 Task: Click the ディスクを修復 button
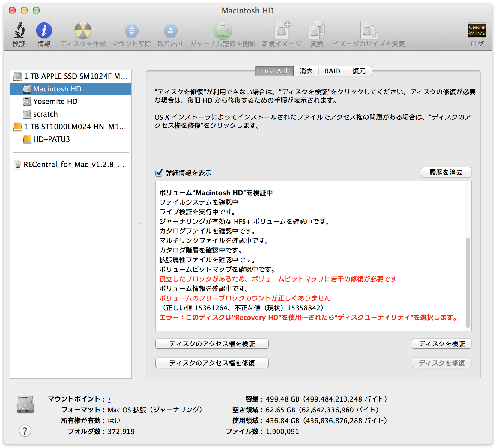pyautogui.click(x=441, y=363)
